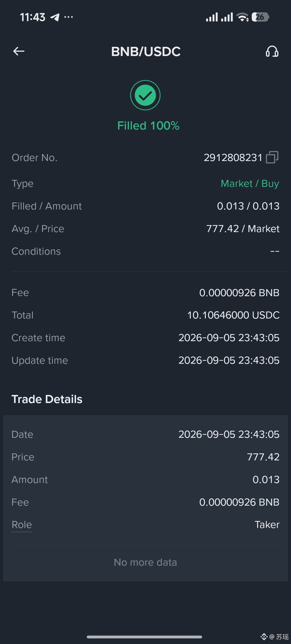Tap the home indicator bar
The height and width of the screenshot is (644, 291).
point(144,637)
